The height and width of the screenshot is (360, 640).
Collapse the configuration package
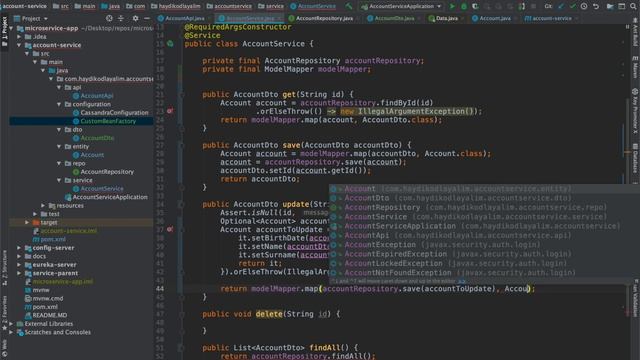(59, 104)
